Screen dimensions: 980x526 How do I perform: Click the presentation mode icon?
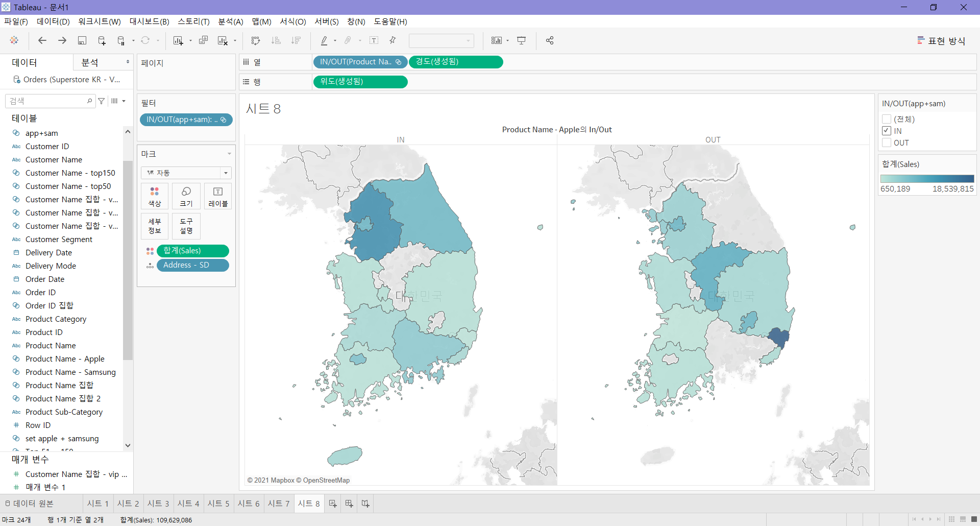522,40
